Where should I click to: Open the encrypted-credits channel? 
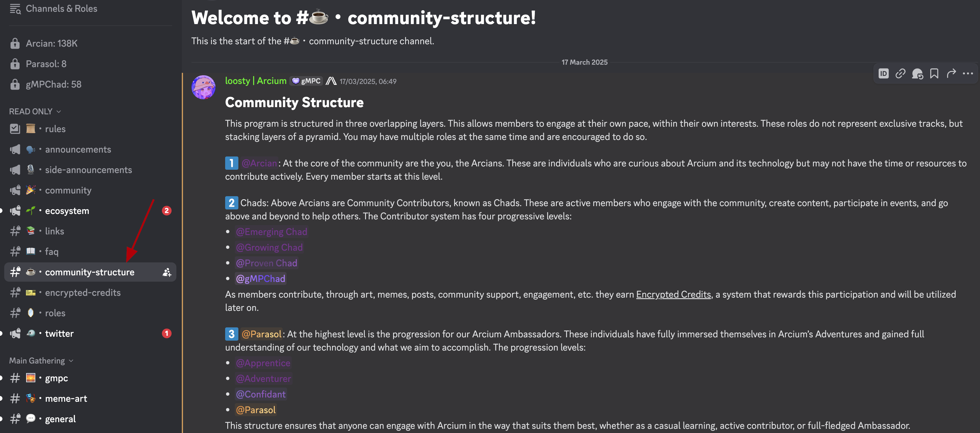coord(82,292)
